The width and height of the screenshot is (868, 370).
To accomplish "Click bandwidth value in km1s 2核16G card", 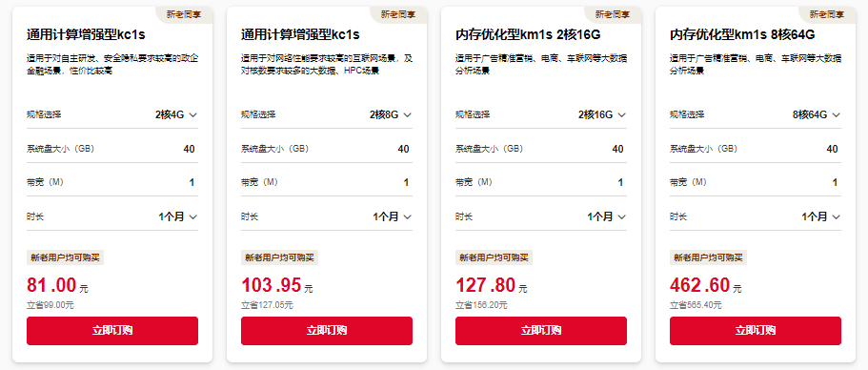I will coord(620,183).
